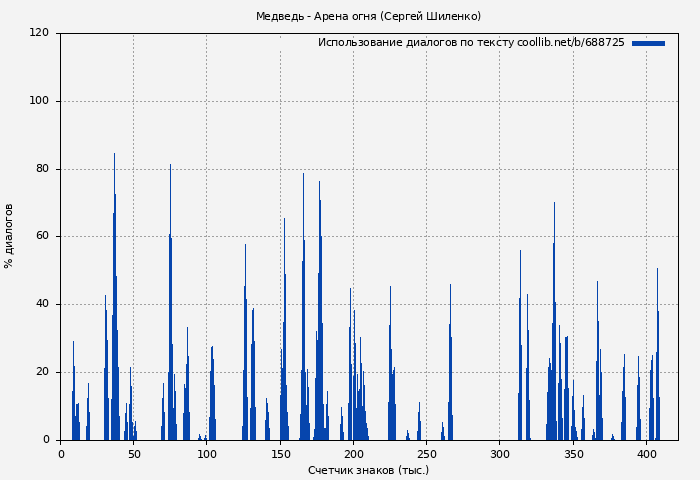This screenshot has height=480, width=700.
Task: Select the y-axis tick label 80
Action: (x=42, y=169)
